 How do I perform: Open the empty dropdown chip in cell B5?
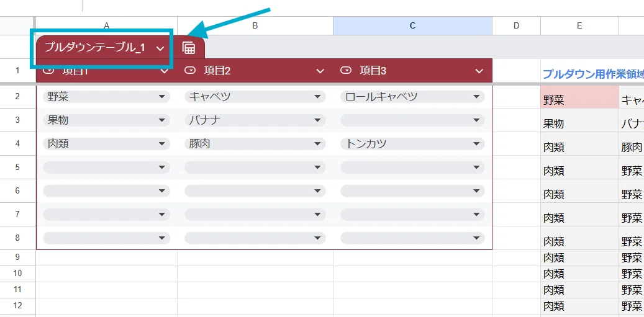coord(255,167)
